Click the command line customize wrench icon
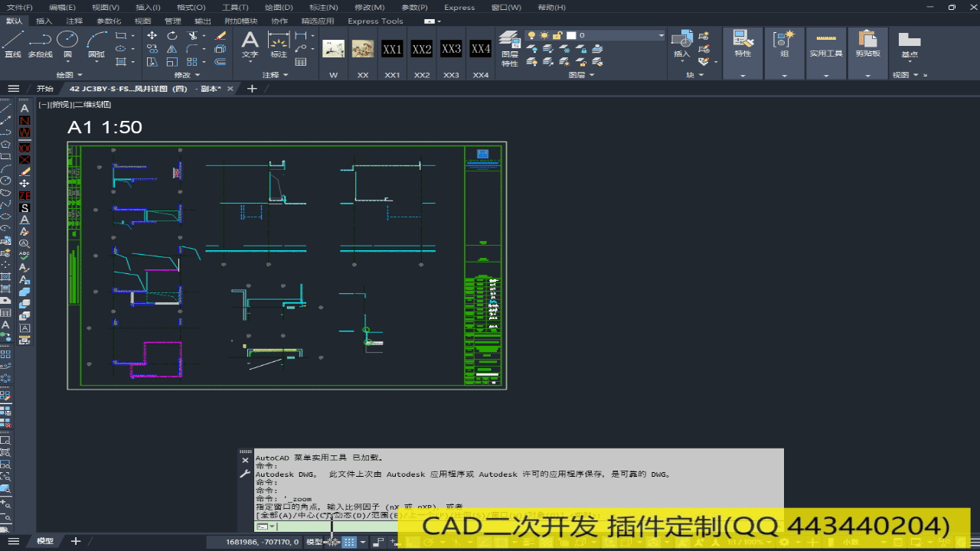 pos(245,474)
